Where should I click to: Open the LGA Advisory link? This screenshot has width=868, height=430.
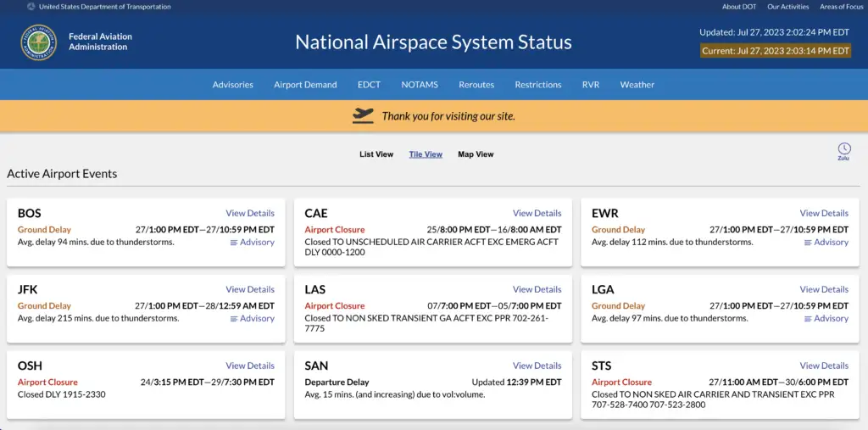coord(826,319)
